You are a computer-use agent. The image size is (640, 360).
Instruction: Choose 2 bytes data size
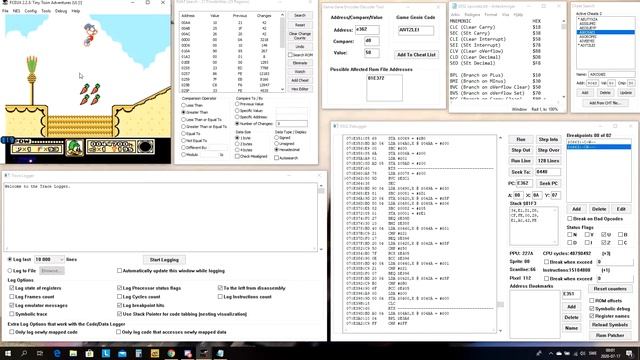[237, 144]
